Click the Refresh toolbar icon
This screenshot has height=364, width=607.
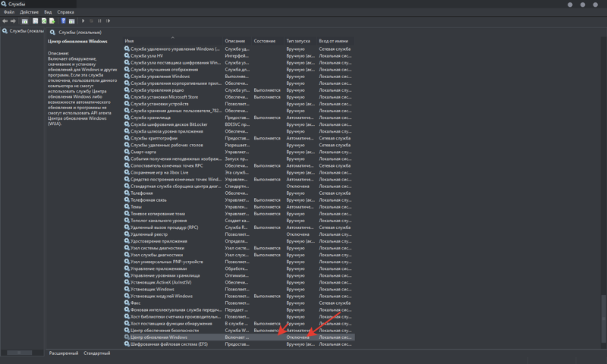44,21
